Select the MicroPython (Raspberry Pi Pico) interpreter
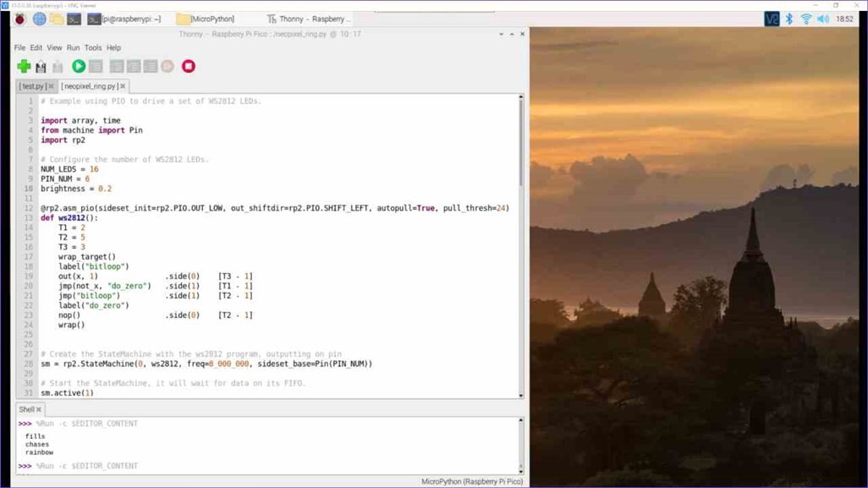This screenshot has height=488, width=868. point(472,481)
